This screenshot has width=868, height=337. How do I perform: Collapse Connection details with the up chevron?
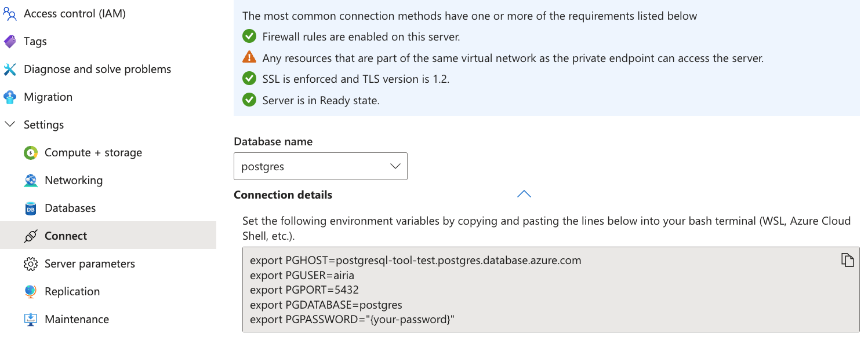pos(524,194)
